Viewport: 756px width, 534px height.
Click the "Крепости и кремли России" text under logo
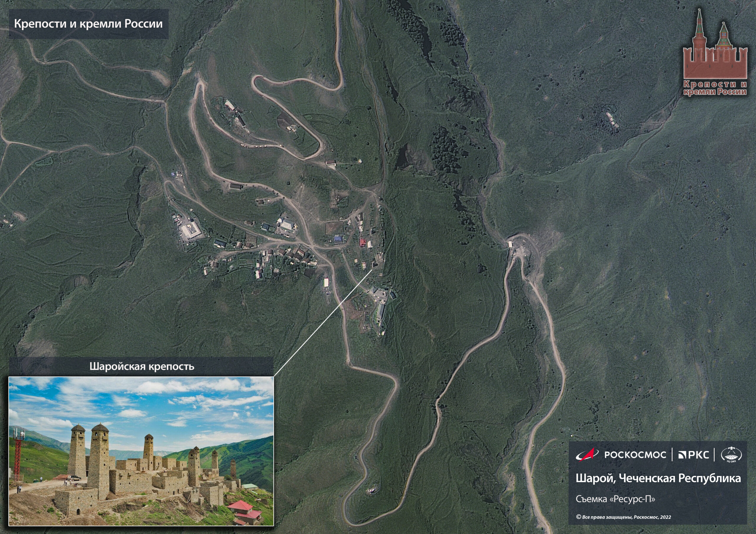(x=715, y=88)
